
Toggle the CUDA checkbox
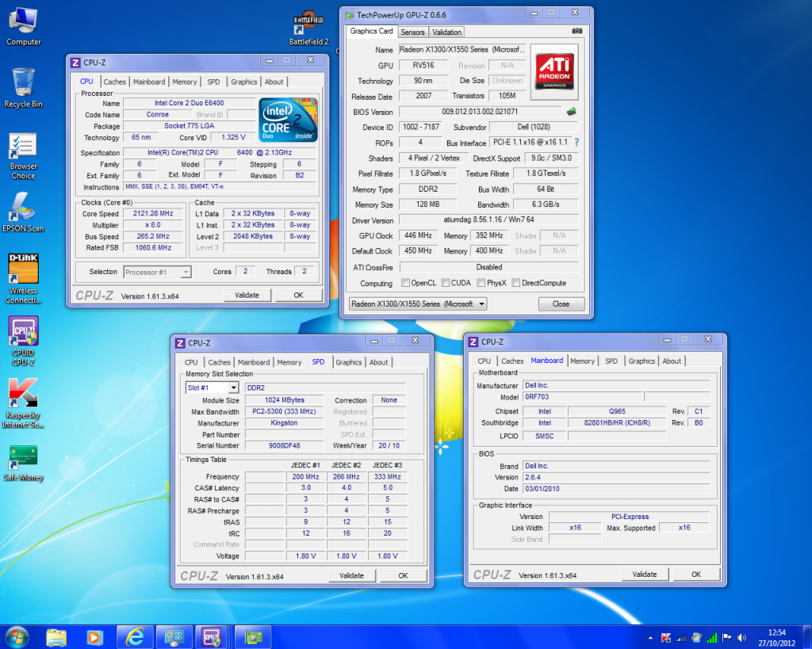(446, 283)
